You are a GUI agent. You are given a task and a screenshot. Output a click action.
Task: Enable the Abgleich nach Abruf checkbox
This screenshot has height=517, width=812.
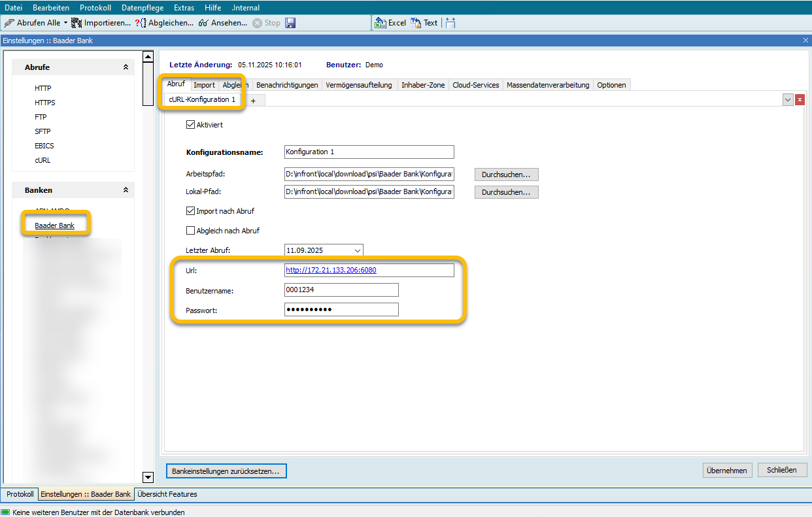pos(191,231)
